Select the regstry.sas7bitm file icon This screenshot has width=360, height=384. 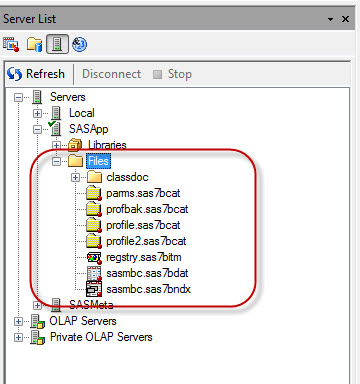coord(94,258)
